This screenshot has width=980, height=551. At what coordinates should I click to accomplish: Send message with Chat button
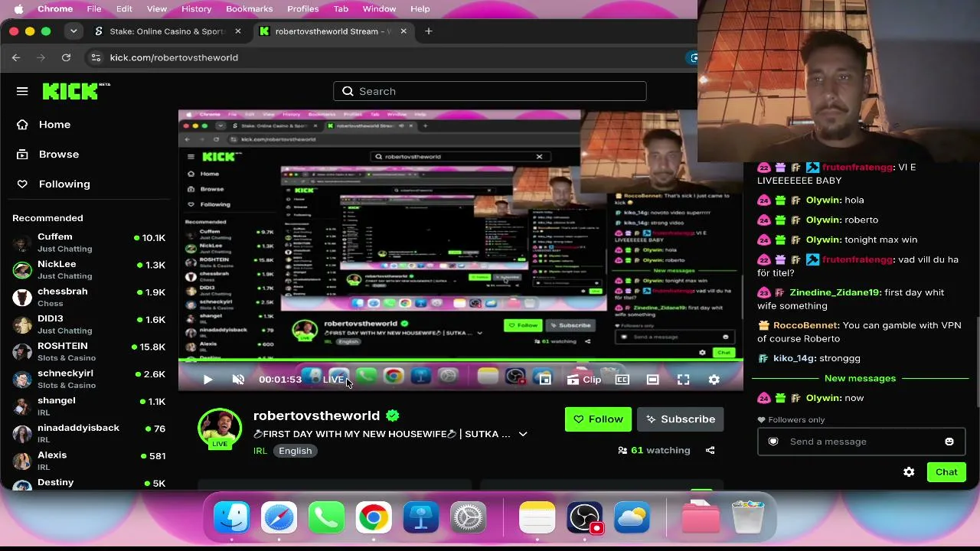coord(946,472)
